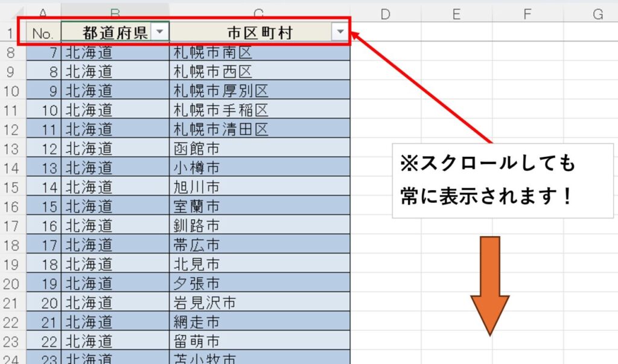Screen dimensions: 618x364
Task: Click 北海道 cell in the 函館市 row
Action: coord(115,148)
